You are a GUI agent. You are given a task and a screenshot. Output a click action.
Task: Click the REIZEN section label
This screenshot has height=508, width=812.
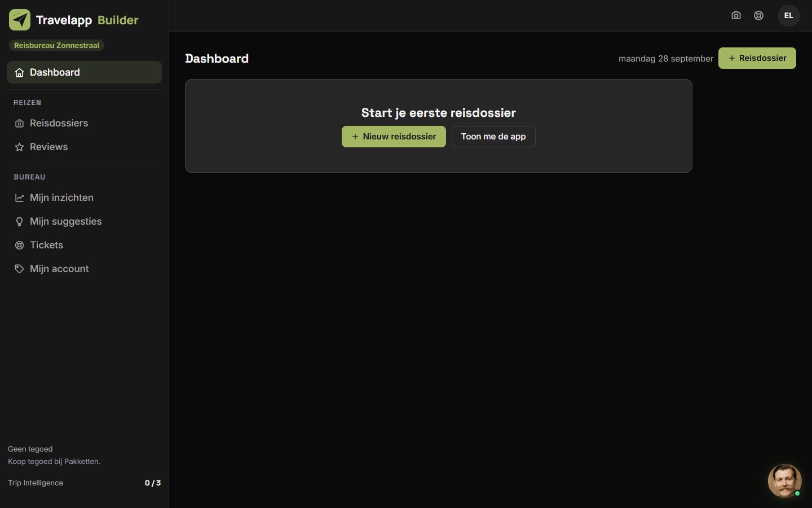coord(28,103)
